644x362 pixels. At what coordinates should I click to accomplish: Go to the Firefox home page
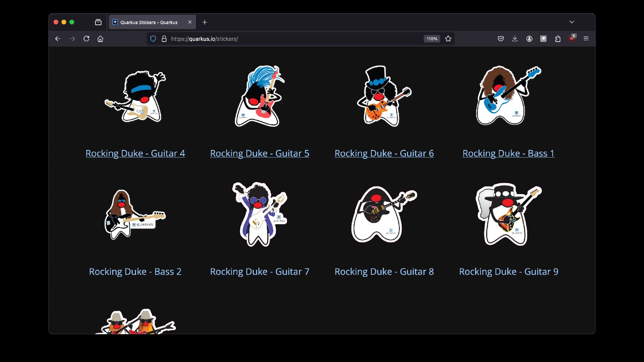(x=100, y=39)
